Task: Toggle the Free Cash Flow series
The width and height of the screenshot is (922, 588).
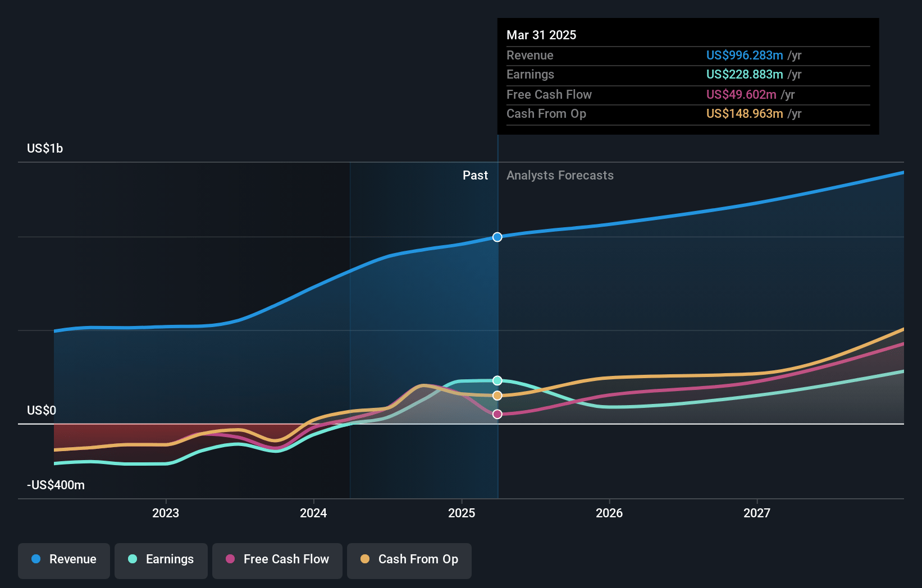Action: (x=277, y=561)
